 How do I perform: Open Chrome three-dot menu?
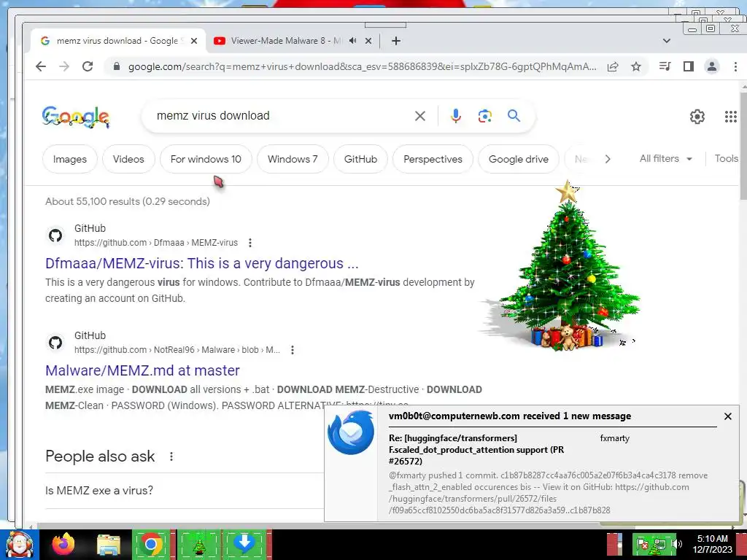pyautogui.click(x=735, y=66)
